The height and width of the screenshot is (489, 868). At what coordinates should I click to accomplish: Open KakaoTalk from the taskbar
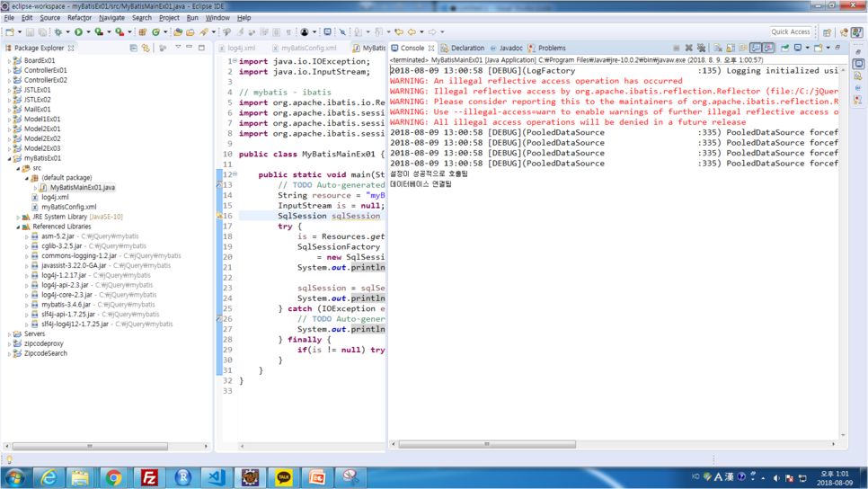284,477
